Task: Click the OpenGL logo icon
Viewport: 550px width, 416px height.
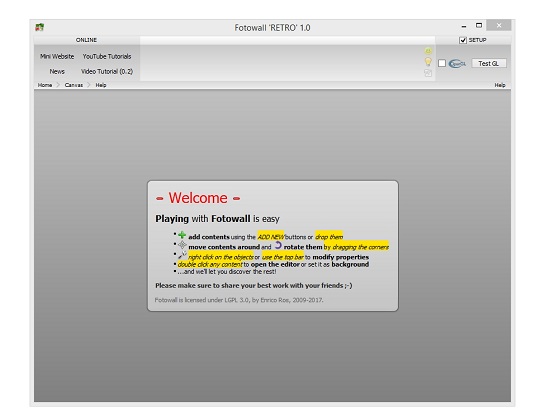Action: click(x=457, y=63)
